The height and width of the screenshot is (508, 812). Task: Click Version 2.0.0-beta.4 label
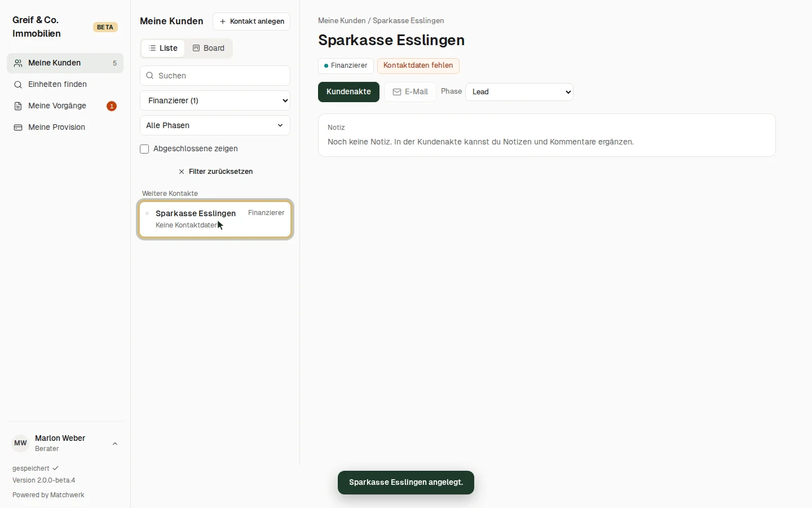pos(44,480)
